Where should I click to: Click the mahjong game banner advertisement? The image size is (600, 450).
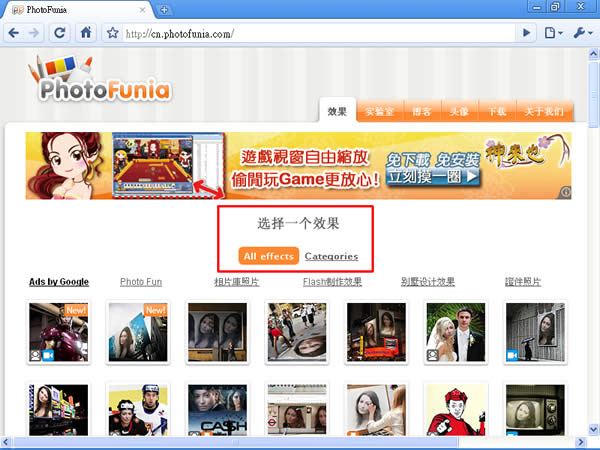pyautogui.click(x=298, y=166)
